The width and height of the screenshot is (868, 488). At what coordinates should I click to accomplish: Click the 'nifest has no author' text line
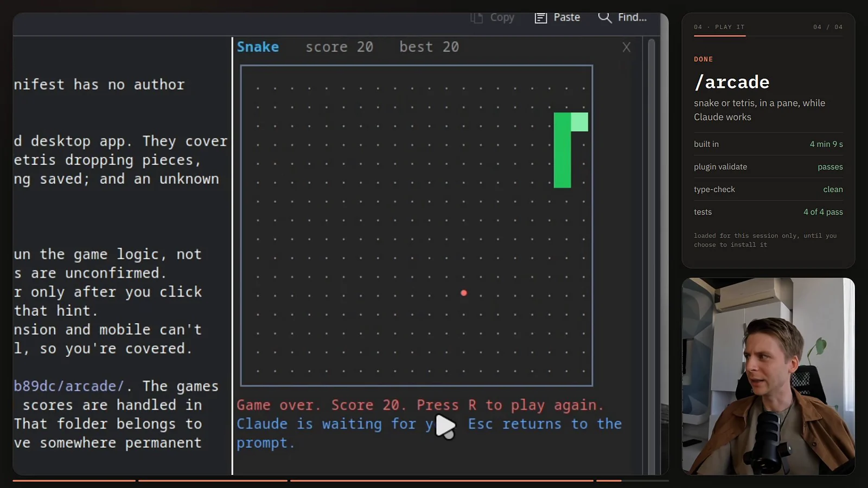pyautogui.click(x=99, y=85)
